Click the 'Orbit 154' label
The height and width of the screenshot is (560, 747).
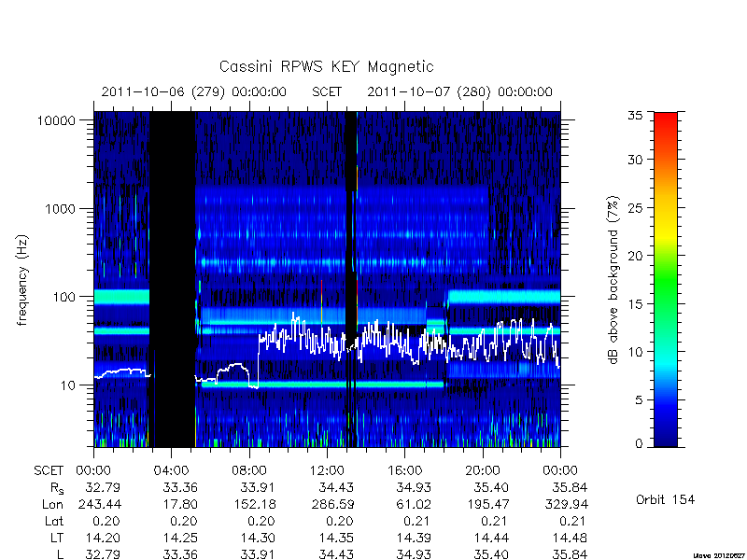pos(665,500)
